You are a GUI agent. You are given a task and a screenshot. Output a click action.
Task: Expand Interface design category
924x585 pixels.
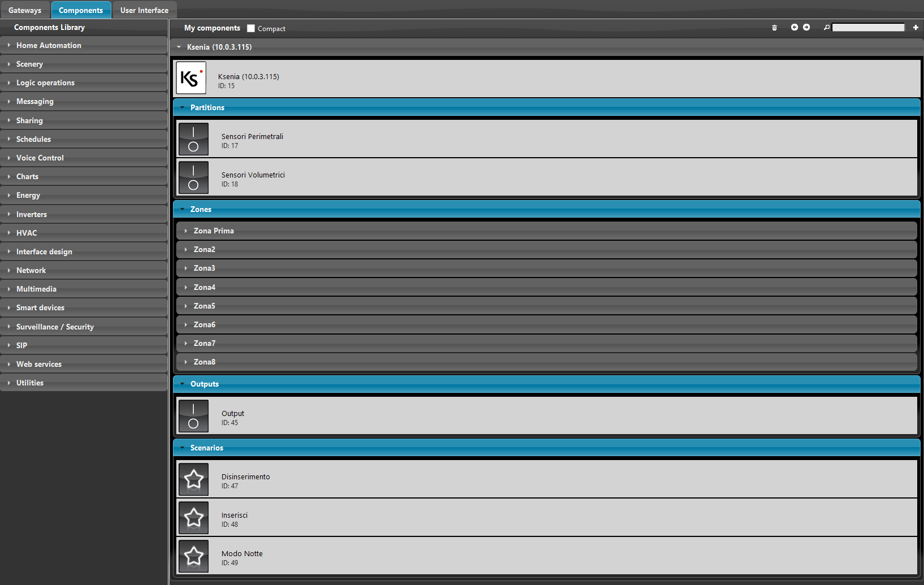tap(84, 252)
